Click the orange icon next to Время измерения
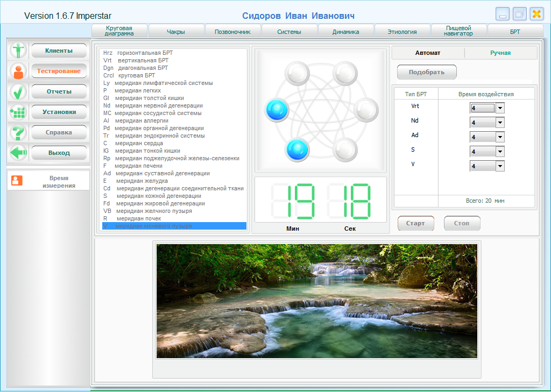 tap(17, 181)
